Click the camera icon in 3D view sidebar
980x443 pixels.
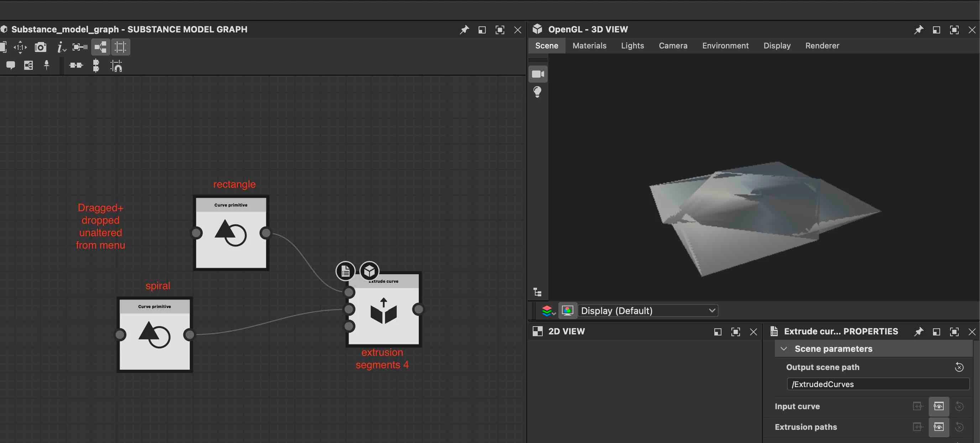(x=538, y=74)
